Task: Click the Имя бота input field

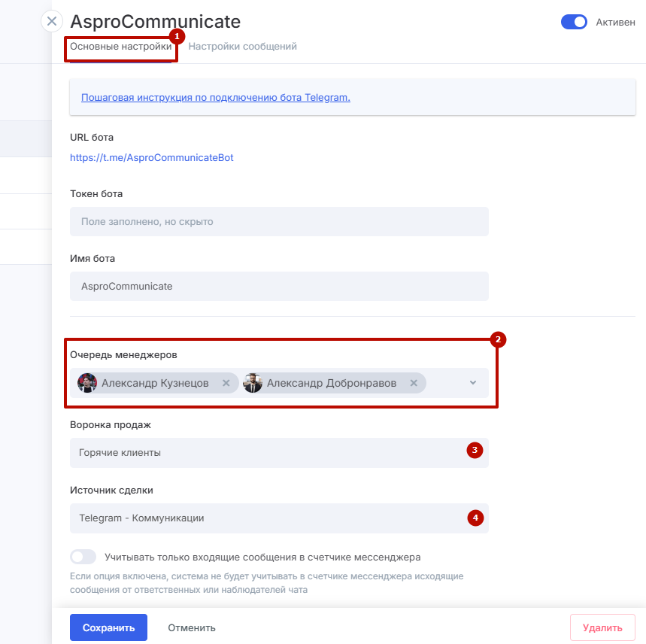Action: (279, 287)
